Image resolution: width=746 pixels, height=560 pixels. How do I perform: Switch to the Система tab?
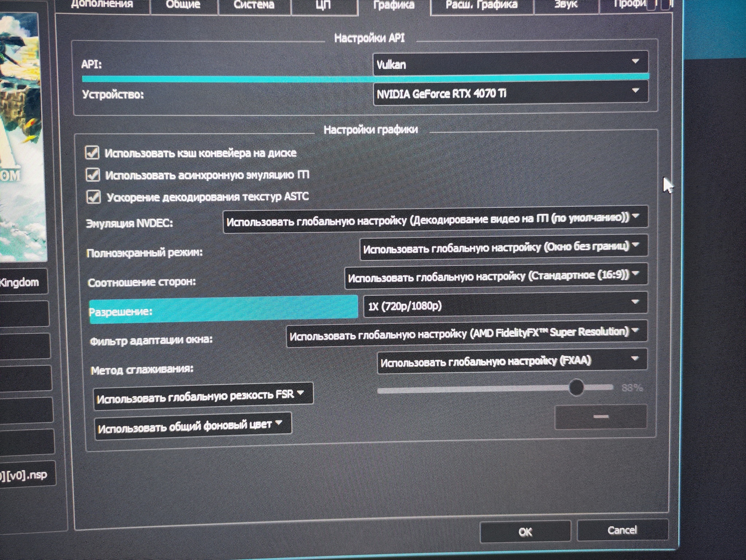point(254,5)
